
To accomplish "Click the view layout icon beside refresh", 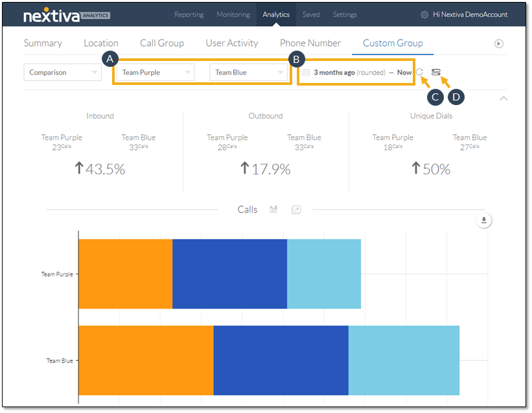I will click(436, 72).
